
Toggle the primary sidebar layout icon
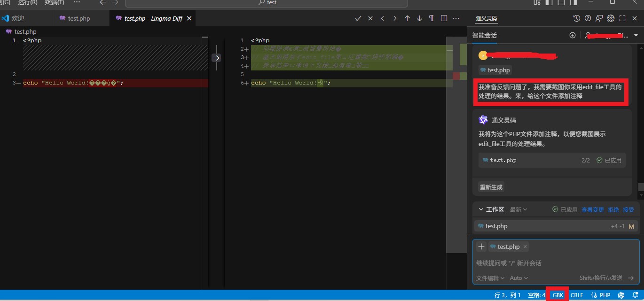pyautogui.click(x=549, y=2)
